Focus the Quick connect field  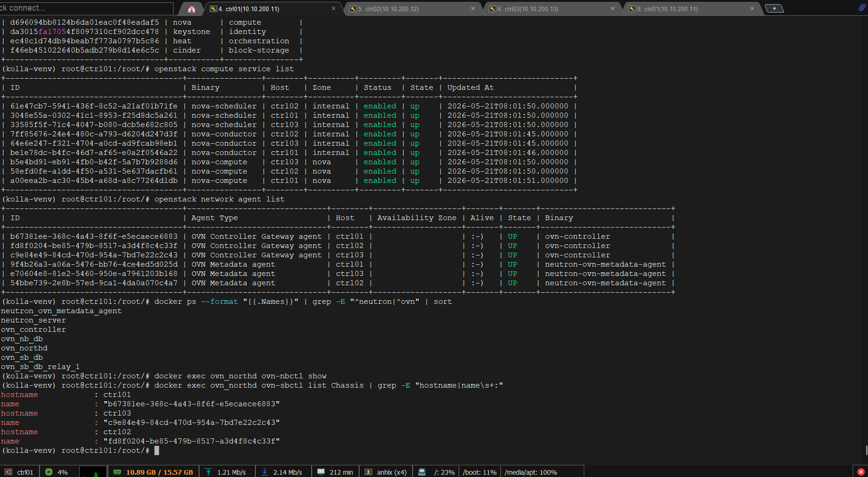click(87, 8)
